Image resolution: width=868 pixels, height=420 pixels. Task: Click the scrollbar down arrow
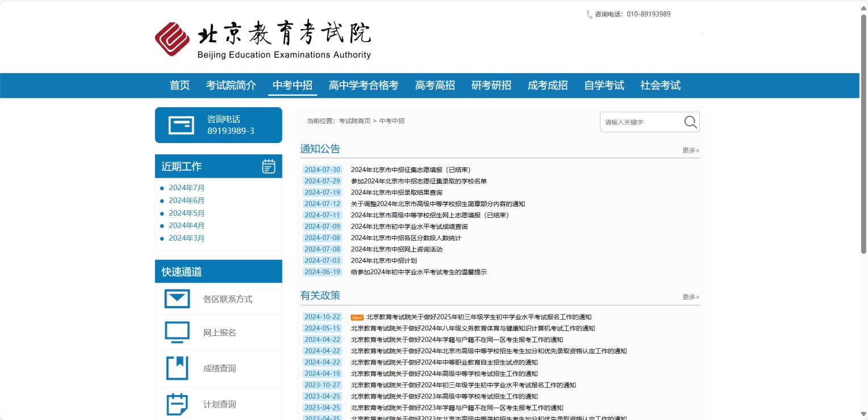[863, 414]
